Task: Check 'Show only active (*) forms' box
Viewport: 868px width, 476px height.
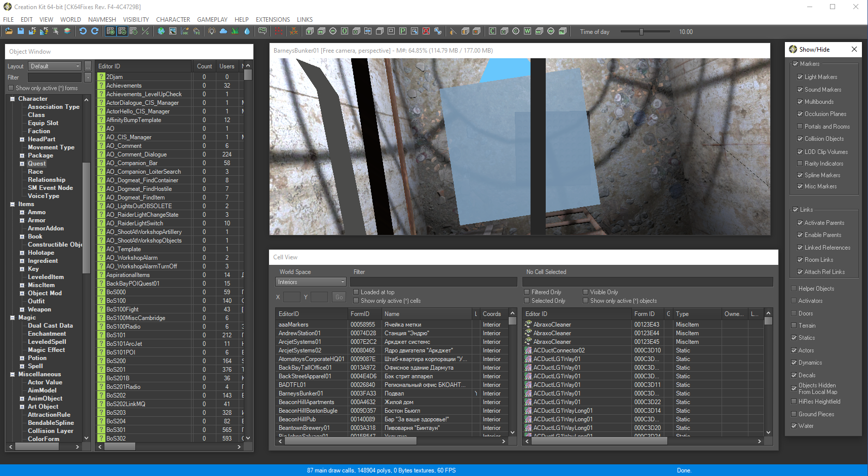Action: point(11,88)
